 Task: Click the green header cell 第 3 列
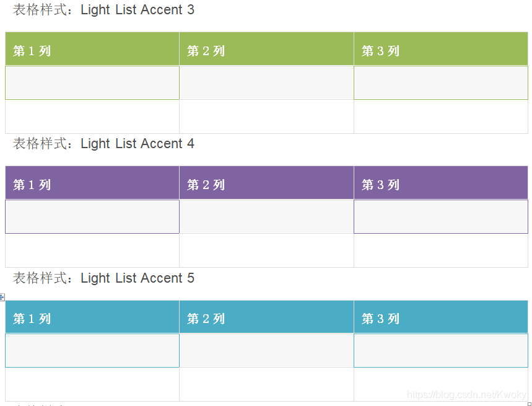coord(440,50)
